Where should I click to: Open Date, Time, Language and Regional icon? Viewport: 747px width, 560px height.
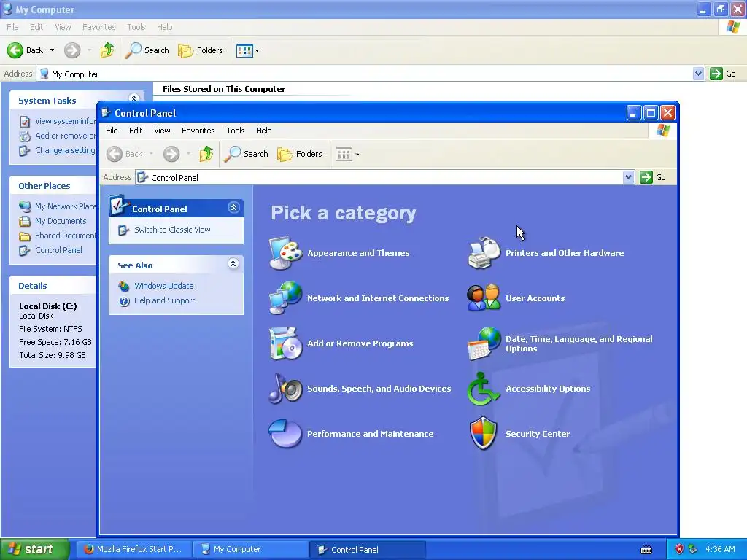[484, 343]
